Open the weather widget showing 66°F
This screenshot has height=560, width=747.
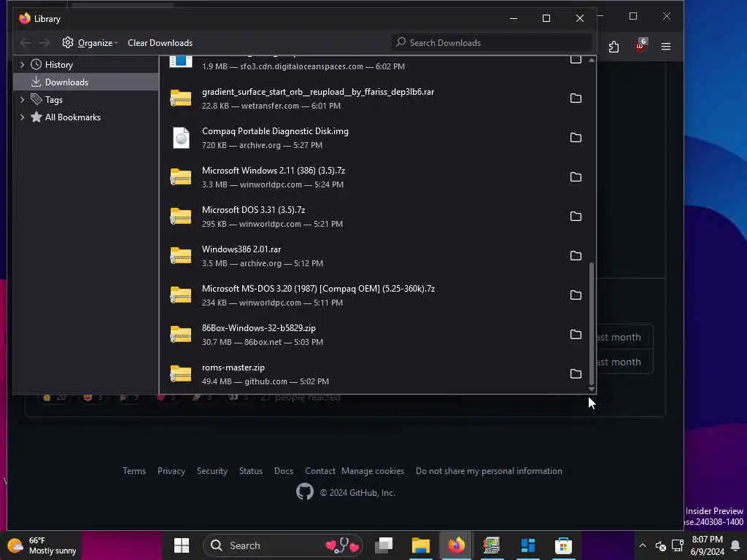(42, 545)
